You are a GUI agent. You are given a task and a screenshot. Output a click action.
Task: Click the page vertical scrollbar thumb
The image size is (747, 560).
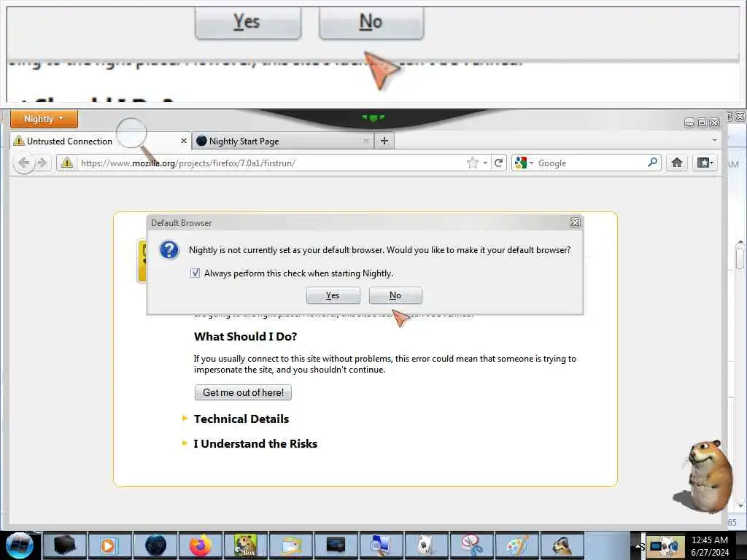click(740, 259)
